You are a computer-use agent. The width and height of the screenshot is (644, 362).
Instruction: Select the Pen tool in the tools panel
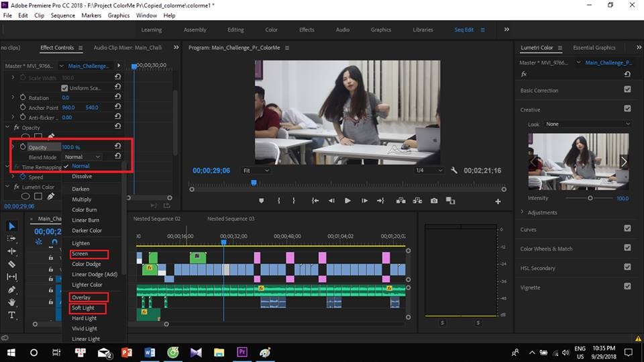tap(12, 289)
